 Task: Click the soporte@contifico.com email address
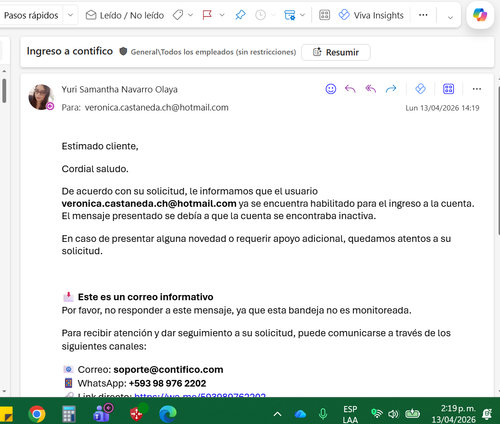coord(168,369)
